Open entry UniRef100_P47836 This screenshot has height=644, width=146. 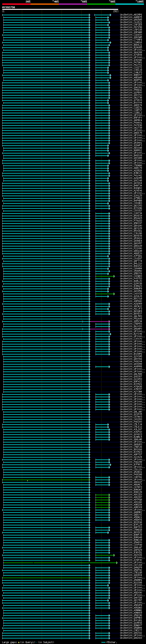click(x=131, y=125)
